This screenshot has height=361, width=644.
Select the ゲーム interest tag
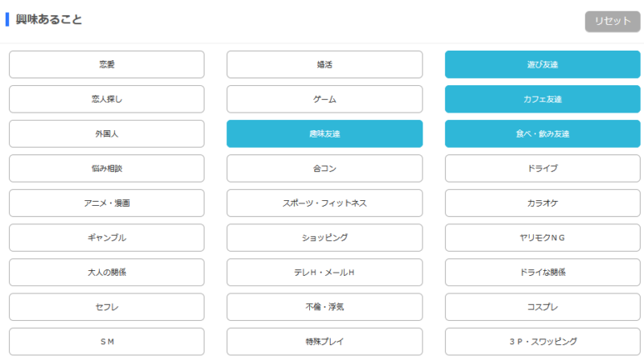click(324, 99)
